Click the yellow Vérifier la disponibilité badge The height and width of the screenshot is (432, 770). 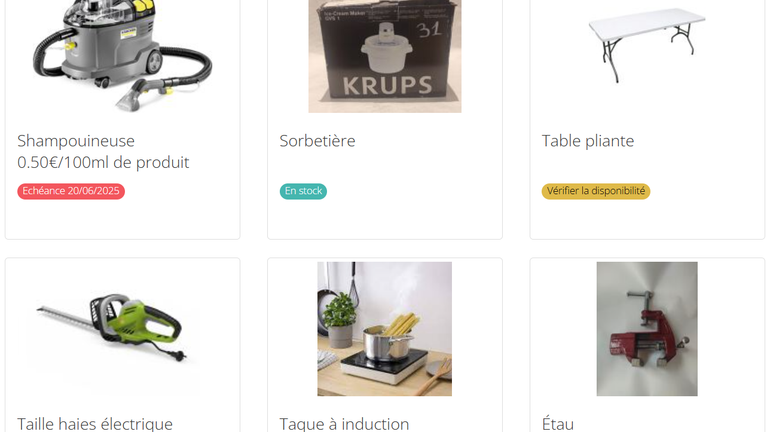(x=596, y=191)
